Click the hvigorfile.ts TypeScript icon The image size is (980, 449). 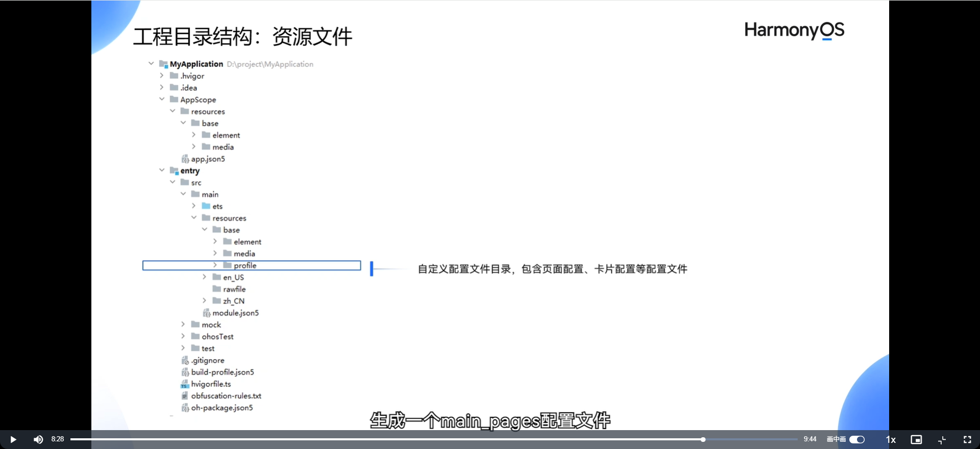coord(185,384)
